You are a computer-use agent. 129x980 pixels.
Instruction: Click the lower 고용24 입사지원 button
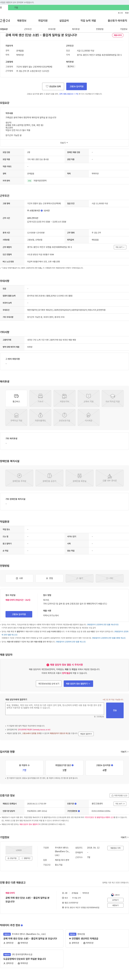(19, 614)
